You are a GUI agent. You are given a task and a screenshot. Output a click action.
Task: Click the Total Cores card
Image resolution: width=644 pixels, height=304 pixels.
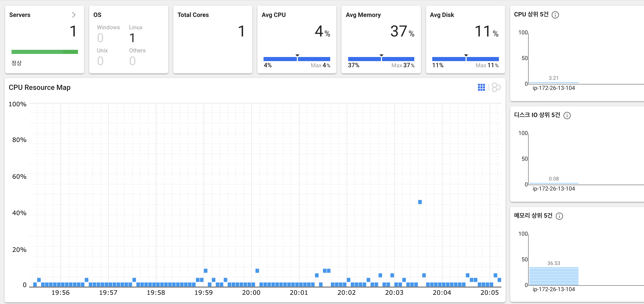pyautogui.click(x=213, y=40)
